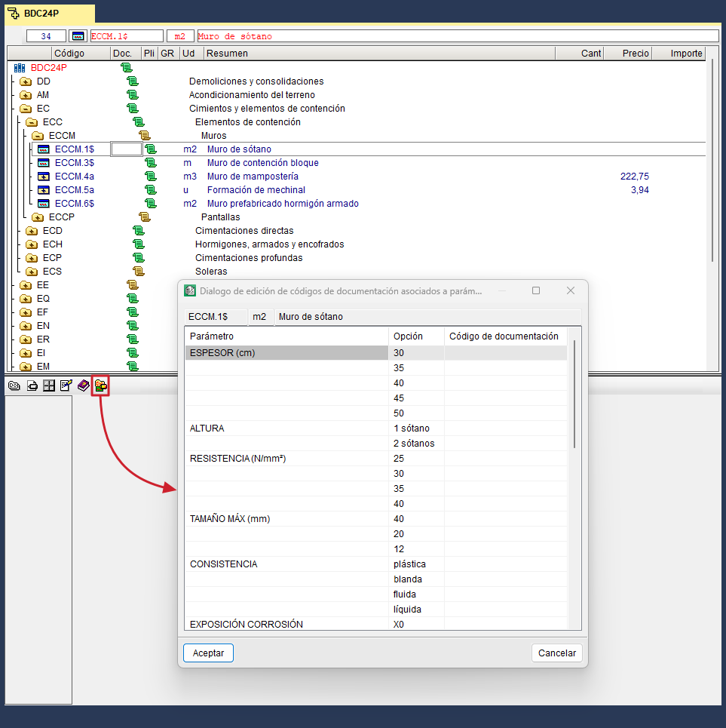
Task: Click the dialog's vertical scrollbar thumb
Action: [574, 394]
